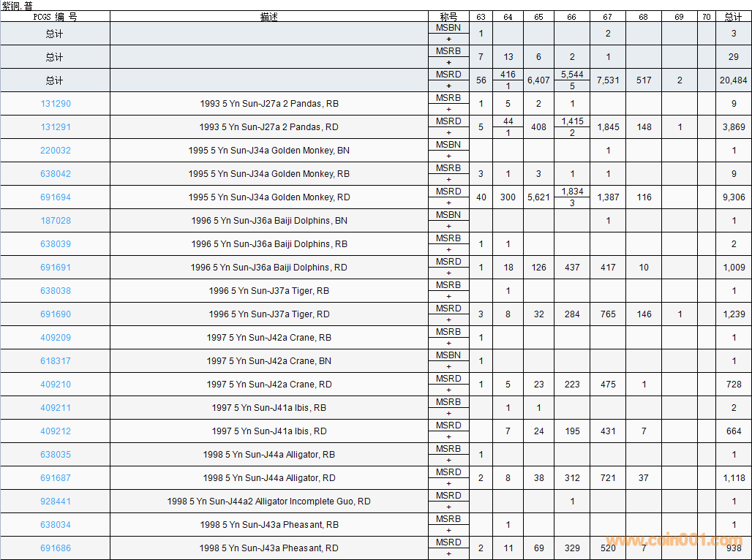Open PCGS number 131290 link

coord(56,104)
